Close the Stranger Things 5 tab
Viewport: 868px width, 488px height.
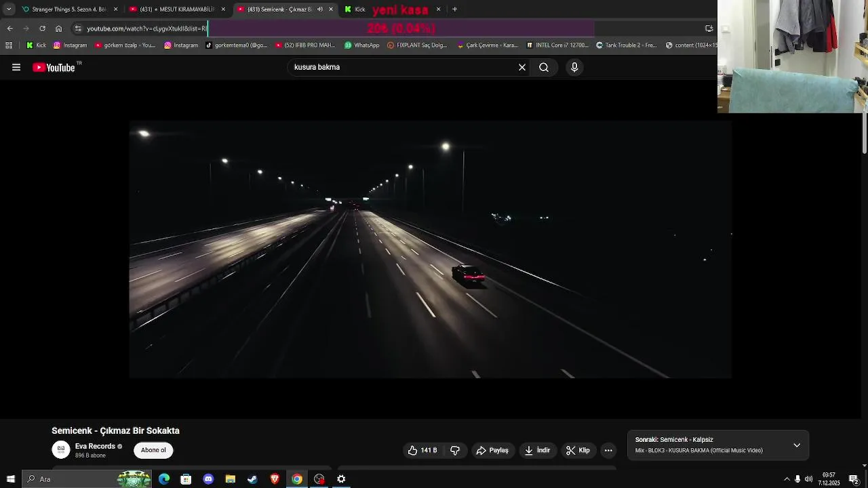tap(115, 9)
